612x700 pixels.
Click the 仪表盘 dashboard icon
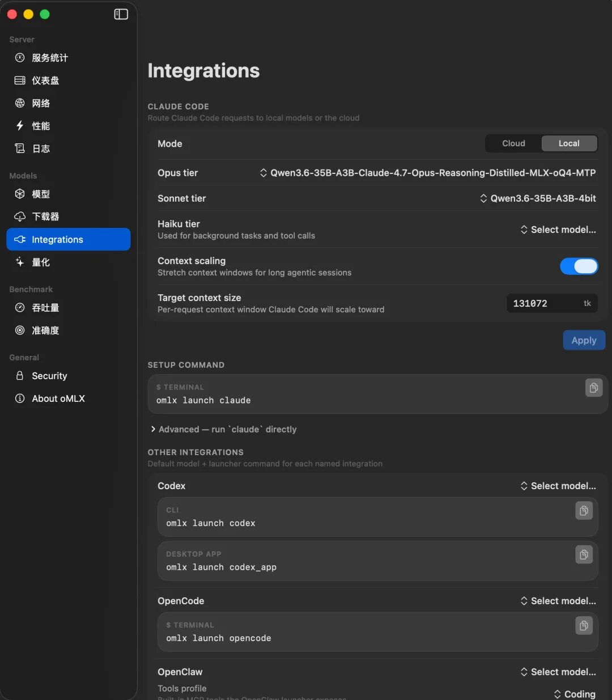coord(20,80)
